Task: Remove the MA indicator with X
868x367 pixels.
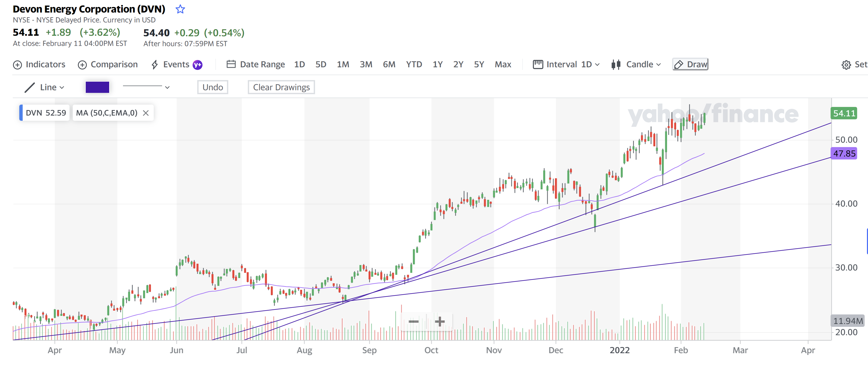Action: (146, 113)
